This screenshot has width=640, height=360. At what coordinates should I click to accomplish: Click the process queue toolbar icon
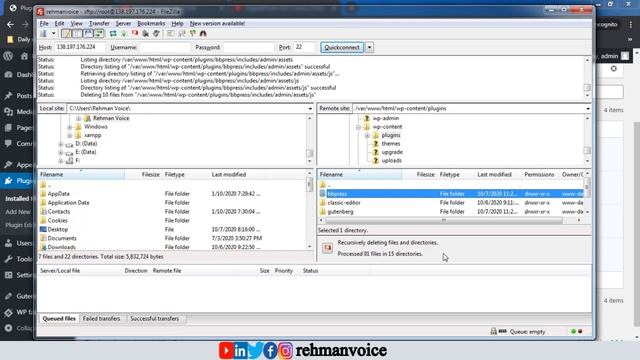(x=124, y=33)
